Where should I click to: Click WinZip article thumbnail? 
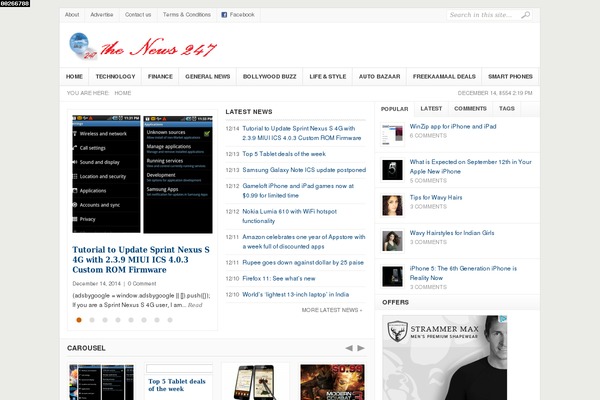tap(392, 134)
